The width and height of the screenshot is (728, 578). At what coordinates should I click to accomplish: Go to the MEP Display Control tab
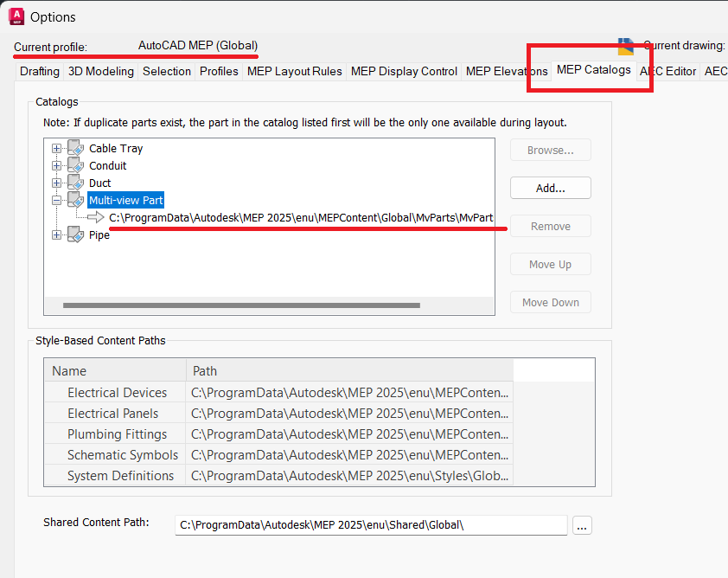pyautogui.click(x=404, y=71)
